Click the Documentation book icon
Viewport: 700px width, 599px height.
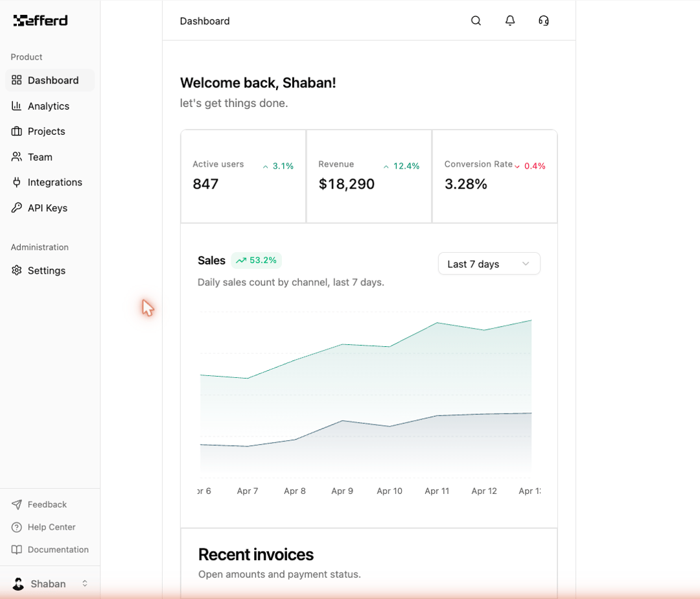point(16,550)
